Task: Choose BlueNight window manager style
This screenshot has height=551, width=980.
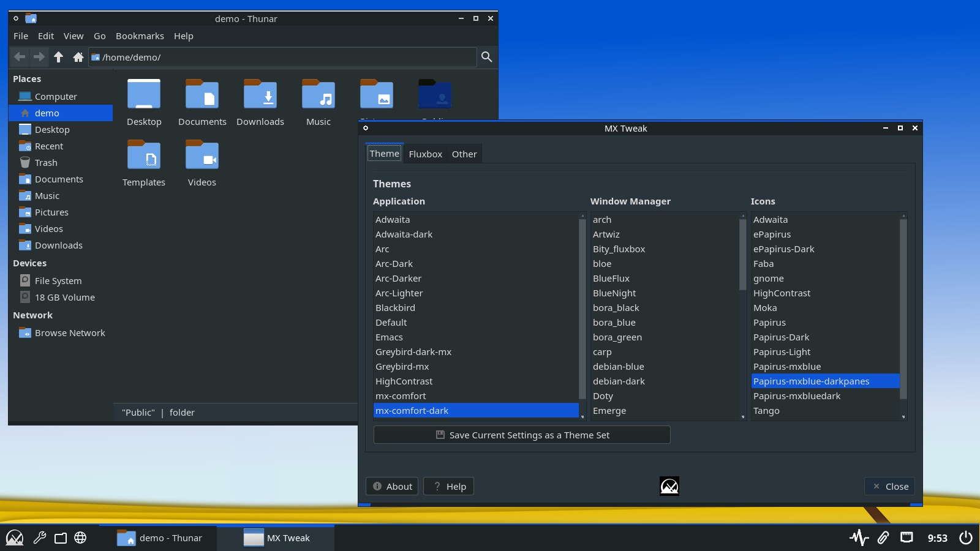Action: [665, 293]
